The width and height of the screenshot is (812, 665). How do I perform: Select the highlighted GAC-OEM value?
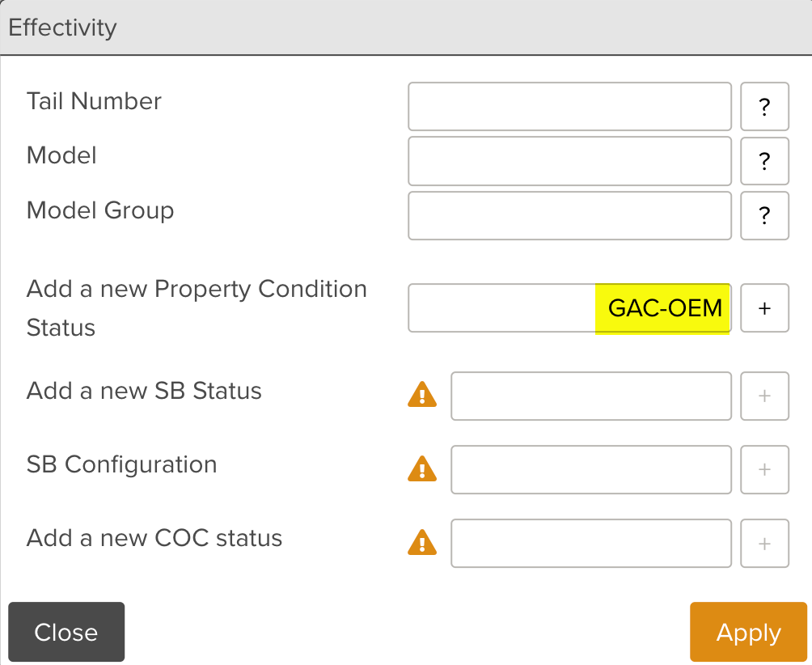[662, 308]
